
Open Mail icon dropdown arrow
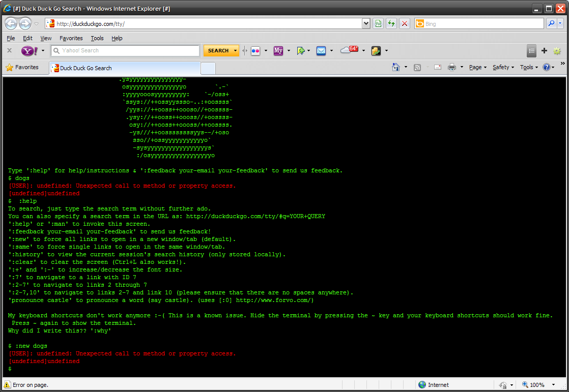[332, 51]
